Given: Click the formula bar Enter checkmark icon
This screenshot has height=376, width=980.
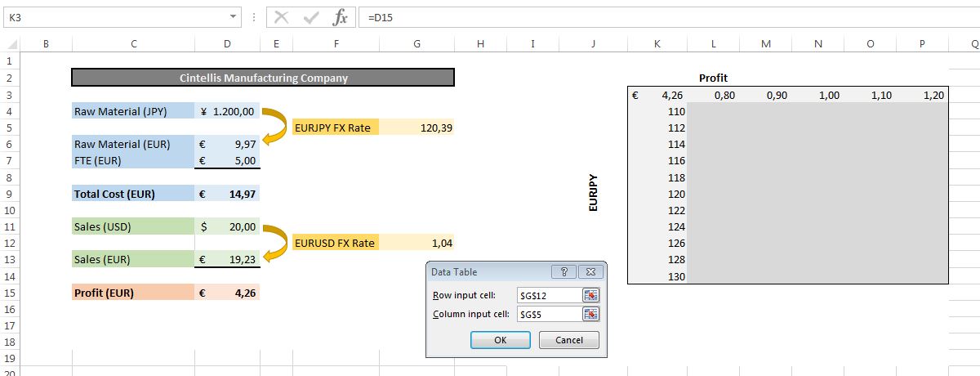Looking at the screenshot, I should point(311,17).
